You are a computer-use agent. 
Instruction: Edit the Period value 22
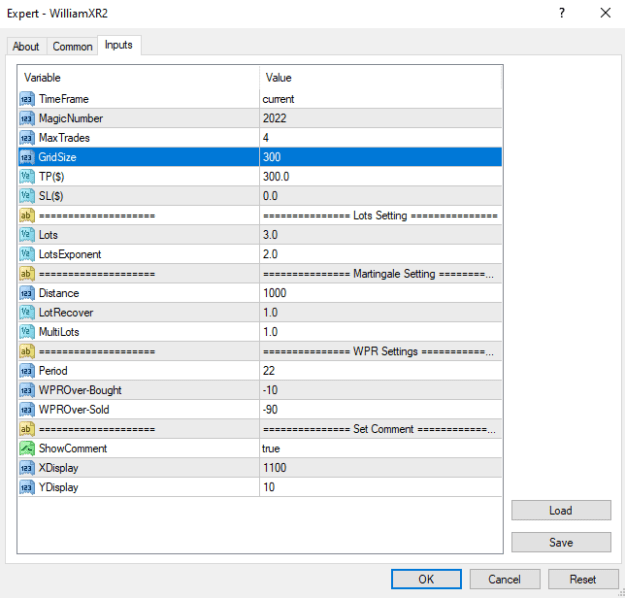pos(381,371)
